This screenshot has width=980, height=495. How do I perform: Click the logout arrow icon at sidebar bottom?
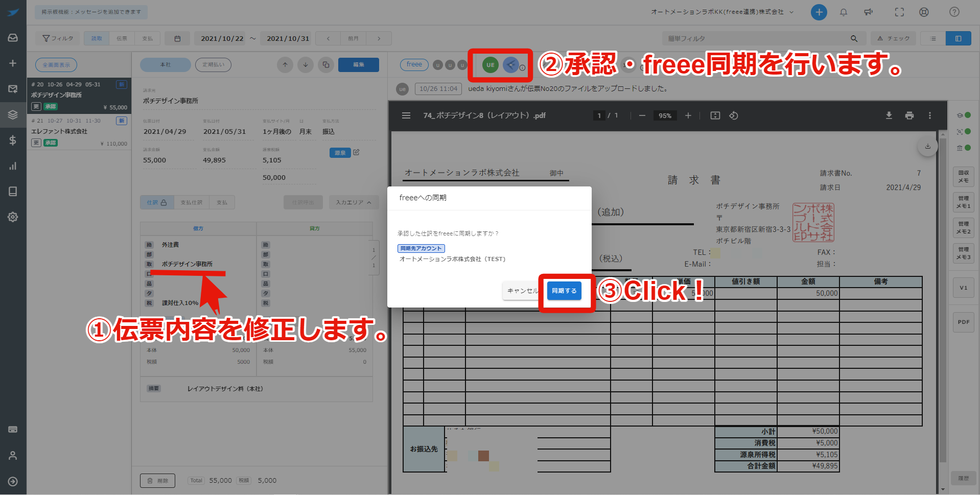click(13, 482)
